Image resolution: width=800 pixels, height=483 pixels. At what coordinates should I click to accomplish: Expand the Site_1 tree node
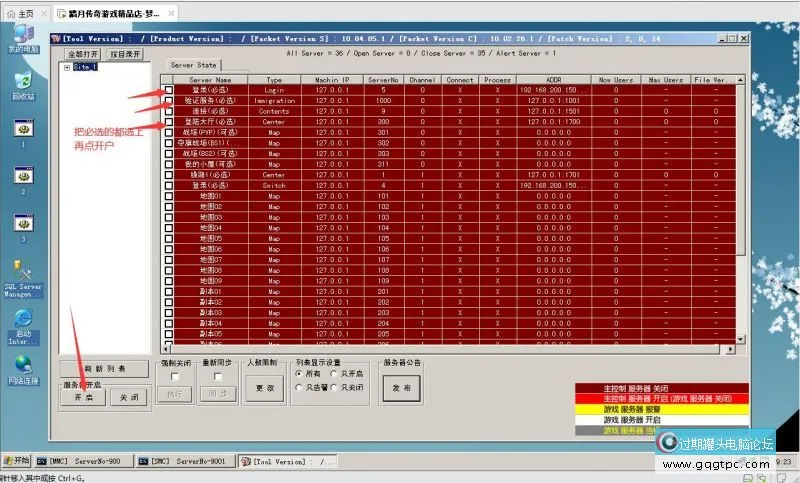tap(67, 67)
